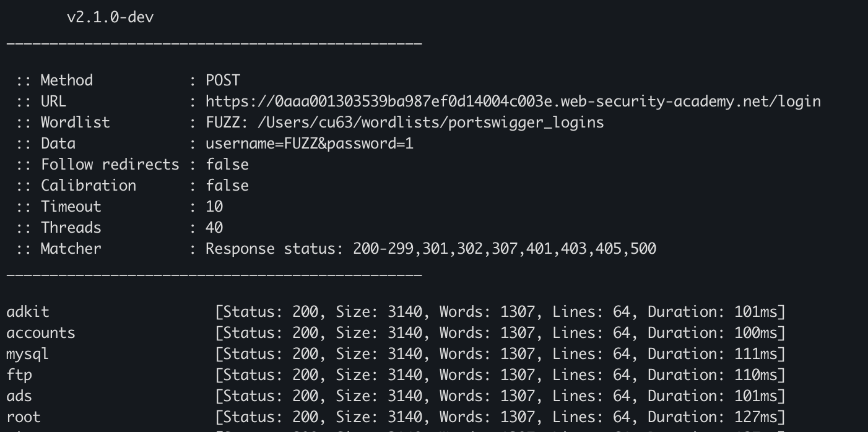Click the Wordlist label
The width and height of the screenshot is (868, 432).
pos(75,123)
